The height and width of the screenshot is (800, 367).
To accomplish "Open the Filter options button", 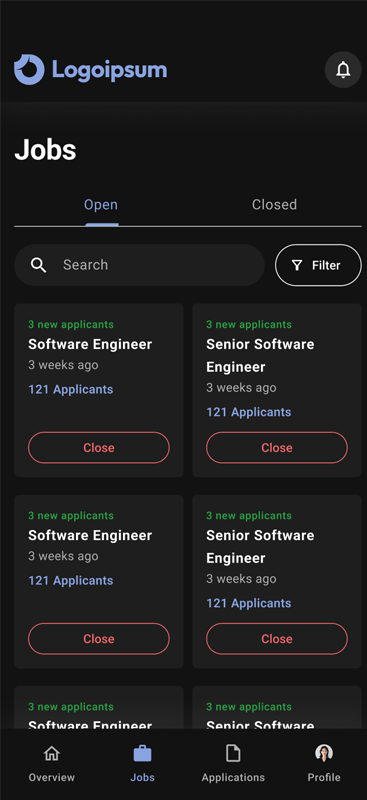I will point(318,265).
